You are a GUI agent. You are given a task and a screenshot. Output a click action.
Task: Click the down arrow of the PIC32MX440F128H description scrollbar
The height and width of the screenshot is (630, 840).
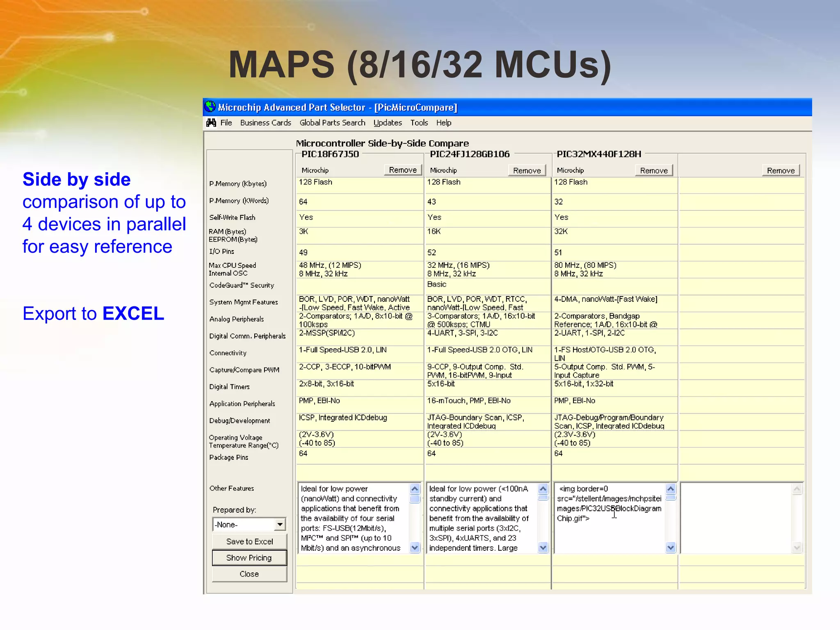(x=671, y=547)
